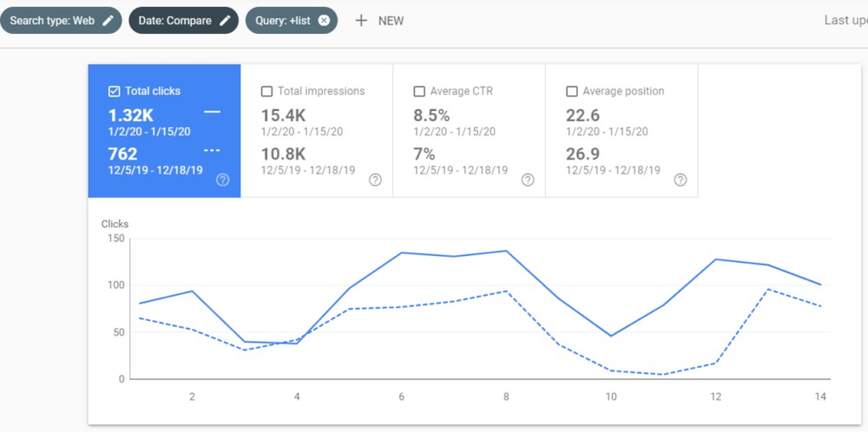The width and height of the screenshot is (868, 432).
Task: Tick the Average position checkbox
Action: tap(572, 91)
